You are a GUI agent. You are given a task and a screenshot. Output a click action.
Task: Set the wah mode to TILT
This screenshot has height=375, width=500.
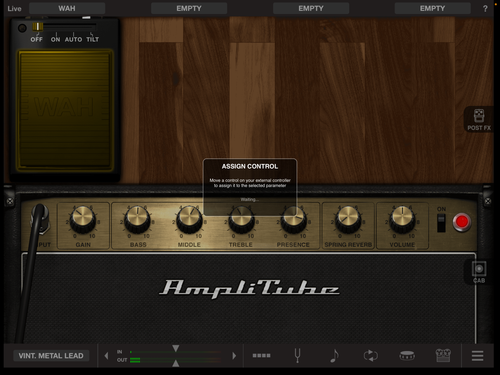(93, 39)
